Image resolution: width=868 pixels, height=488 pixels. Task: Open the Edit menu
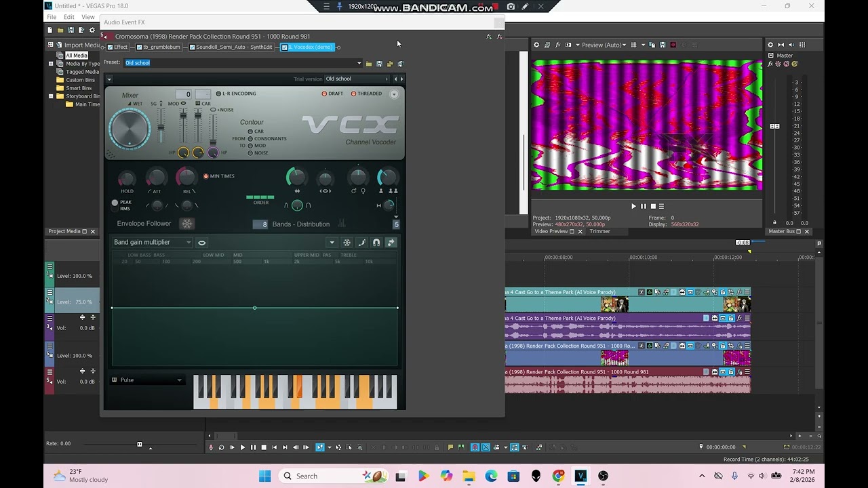(x=69, y=17)
